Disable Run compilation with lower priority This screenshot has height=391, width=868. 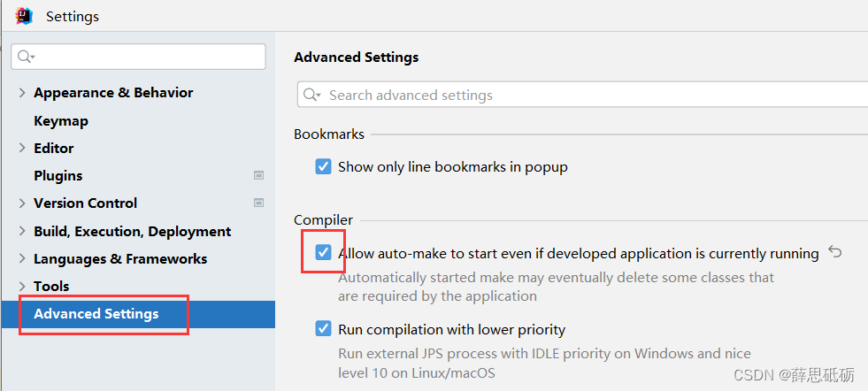coord(323,329)
